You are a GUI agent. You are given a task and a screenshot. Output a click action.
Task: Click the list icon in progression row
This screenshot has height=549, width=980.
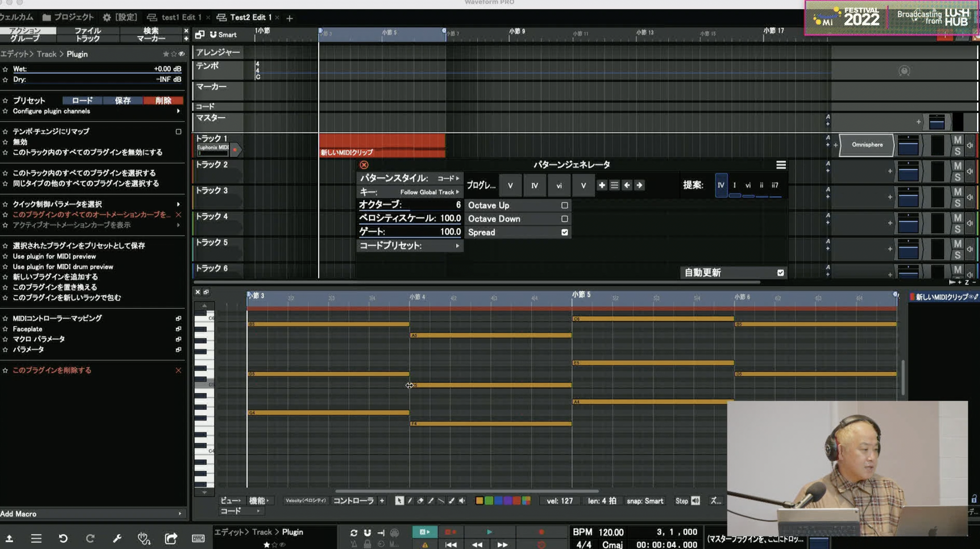point(615,185)
